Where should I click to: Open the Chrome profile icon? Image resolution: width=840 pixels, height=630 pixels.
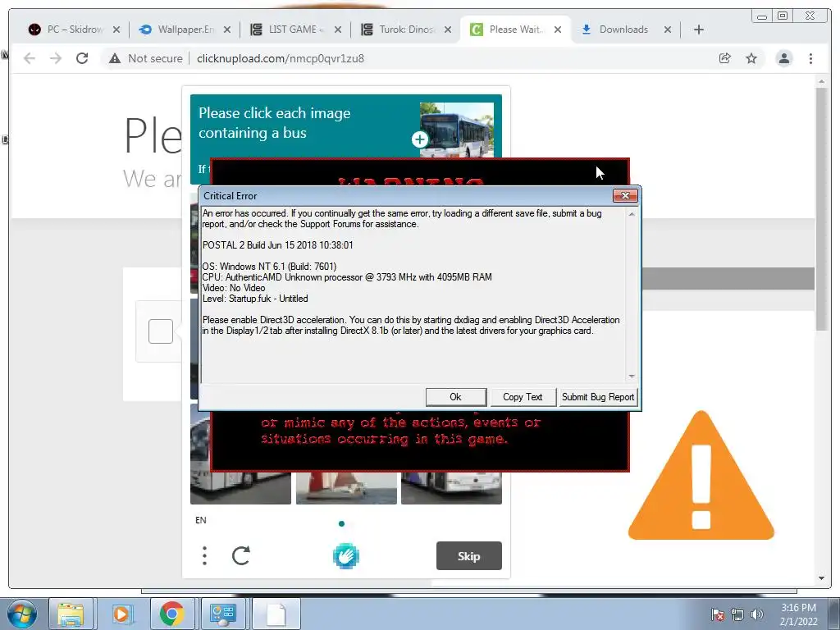(783, 58)
